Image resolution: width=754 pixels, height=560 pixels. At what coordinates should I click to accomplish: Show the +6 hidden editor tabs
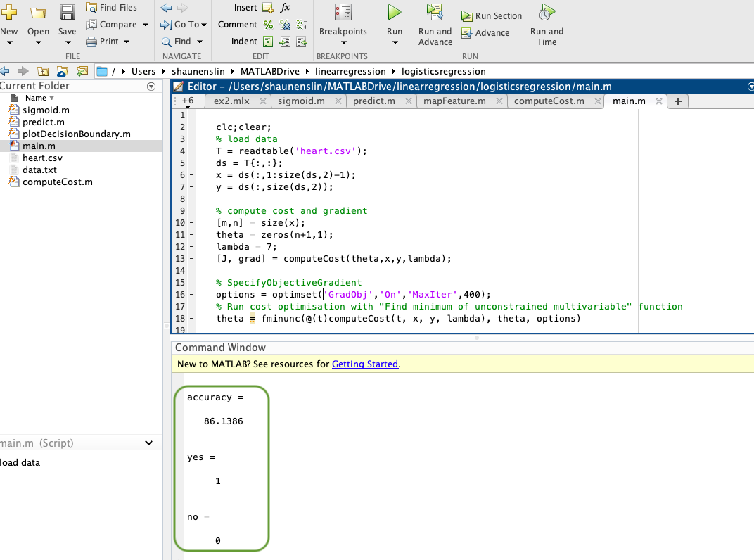(x=188, y=102)
